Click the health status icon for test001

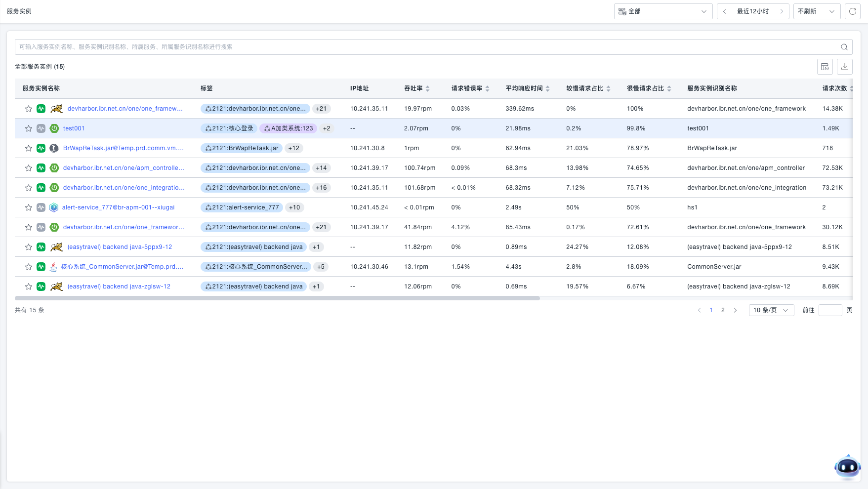pyautogui.click(x=41, y=128)
